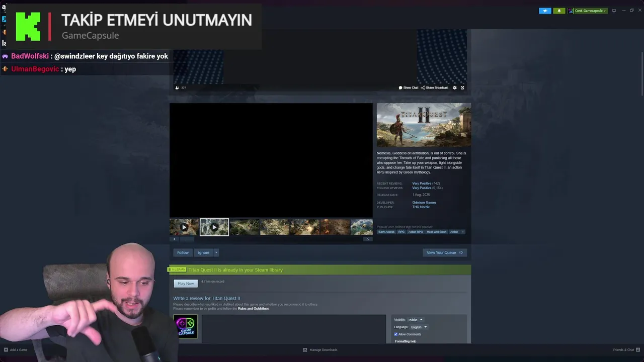This screenshot has height=362, width=644.
Task: Pop out the broadcast in a new window
Action: pos(462,87)
